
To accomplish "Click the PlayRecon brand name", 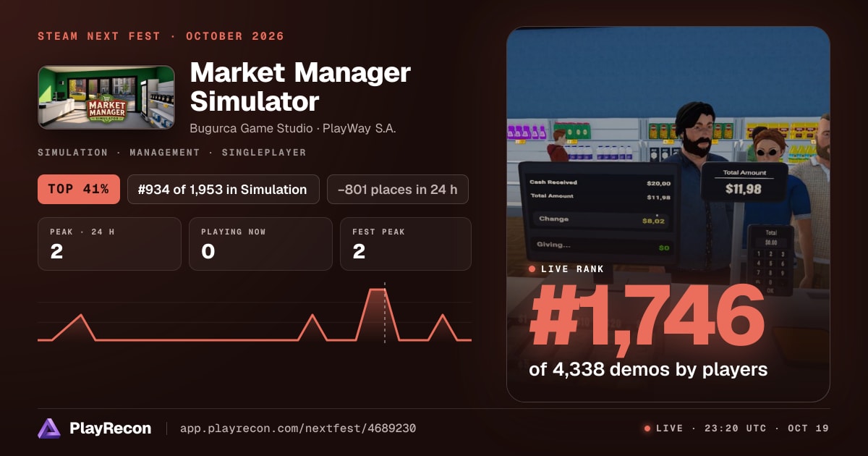I will tap(110, 428).
